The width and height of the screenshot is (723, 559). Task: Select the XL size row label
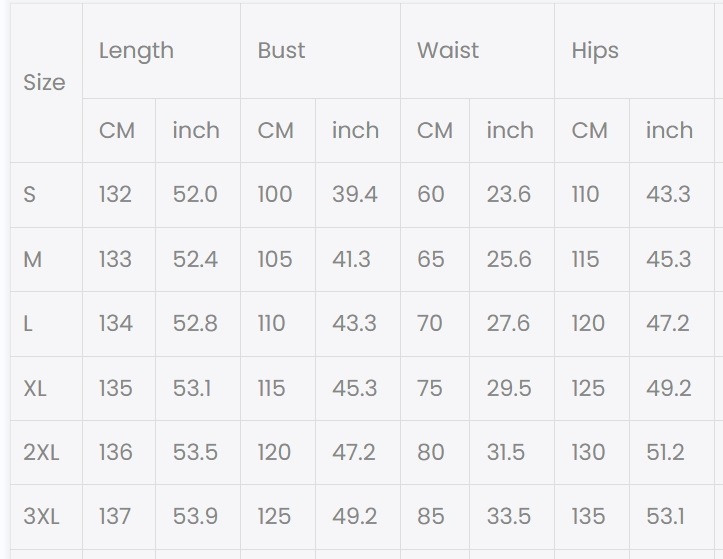(35, 388)
